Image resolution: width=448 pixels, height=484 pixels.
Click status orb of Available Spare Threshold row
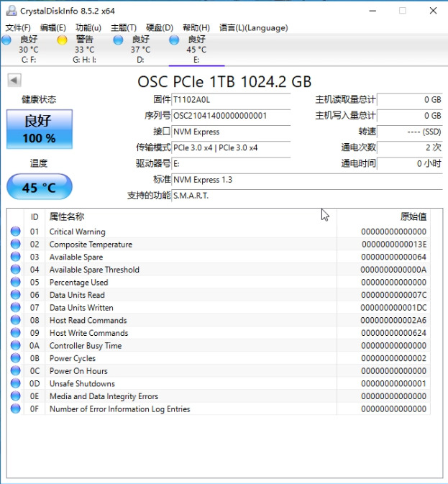[15, 269]
